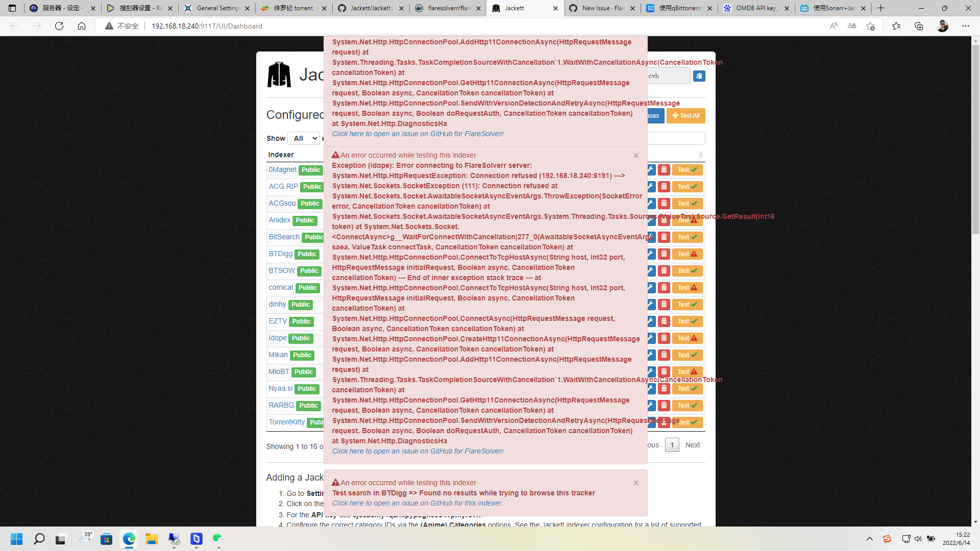The width and height of the screenshot is (980, 551).
Task: Remove the RARBG indexer via its red trash icon
Action: (664, 405)
